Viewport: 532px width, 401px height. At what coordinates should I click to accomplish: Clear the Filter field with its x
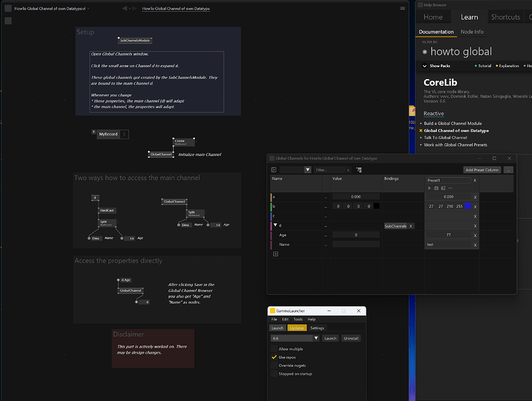click(348, 170)
